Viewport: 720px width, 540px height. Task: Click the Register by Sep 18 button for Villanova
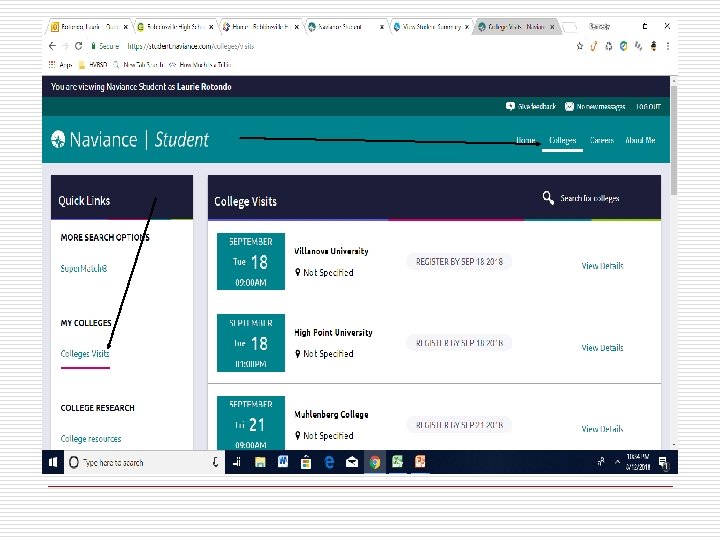459,261
